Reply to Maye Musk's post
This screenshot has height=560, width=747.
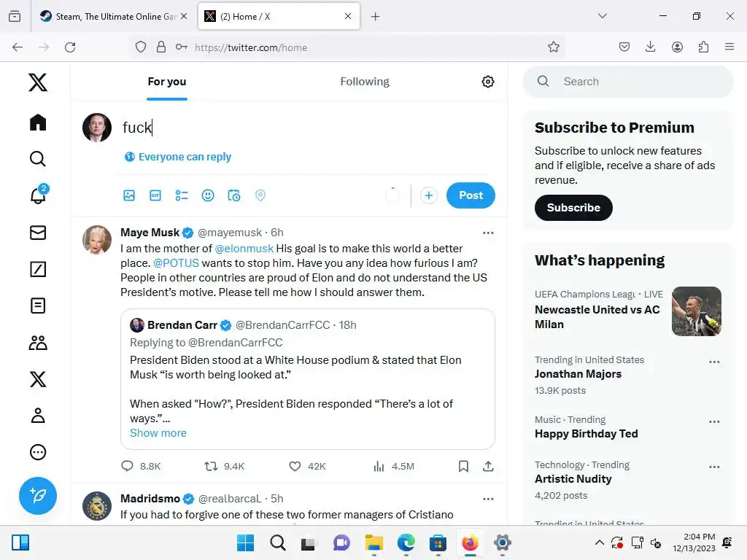(x=127, y=466)
